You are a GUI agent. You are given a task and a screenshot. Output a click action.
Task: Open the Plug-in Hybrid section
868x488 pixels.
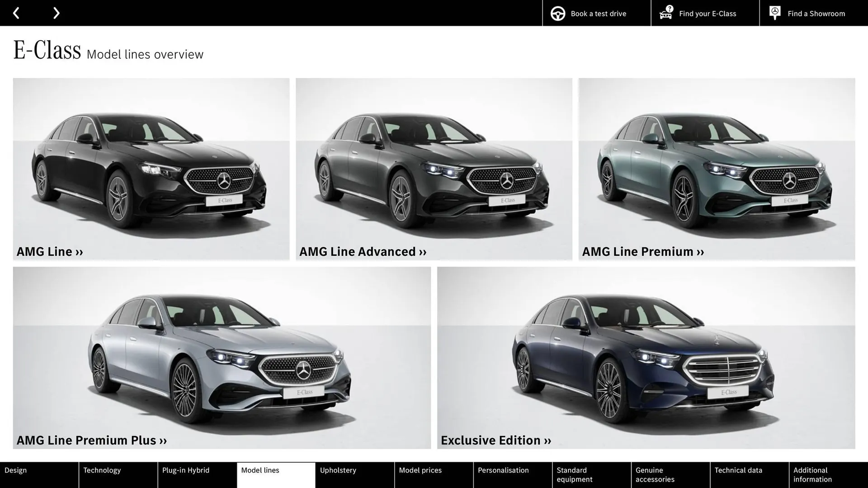[x=186, y=470]
